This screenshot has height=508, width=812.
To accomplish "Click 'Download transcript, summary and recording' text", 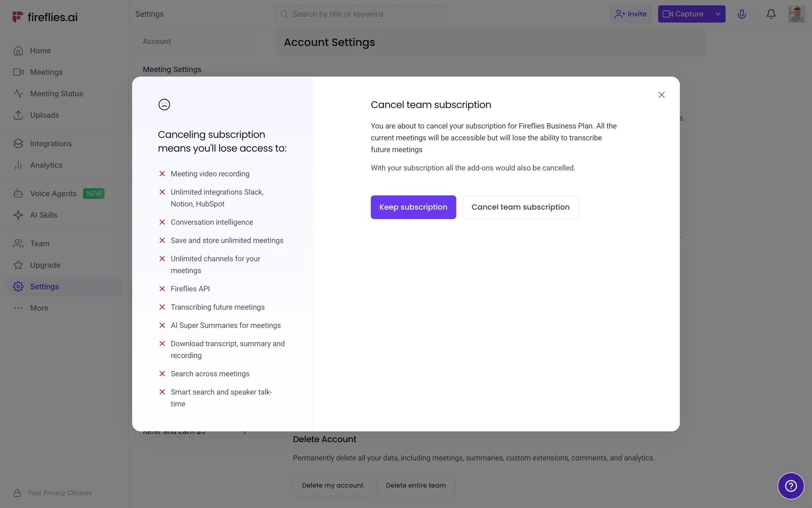I will click(x=228, y=350).
